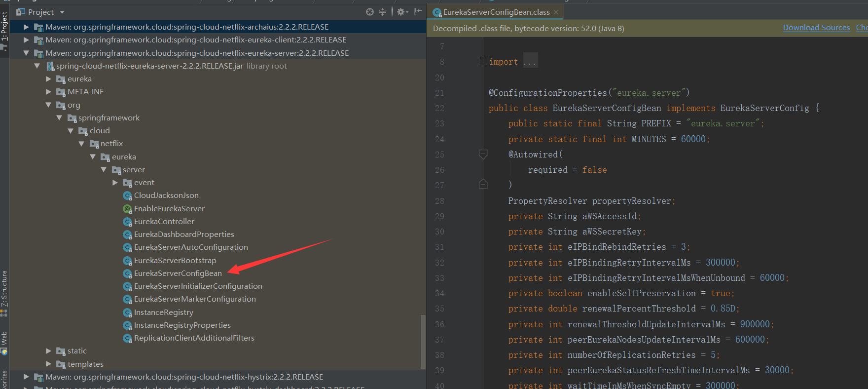Select EurekaController in the project tree

[164, 221]
